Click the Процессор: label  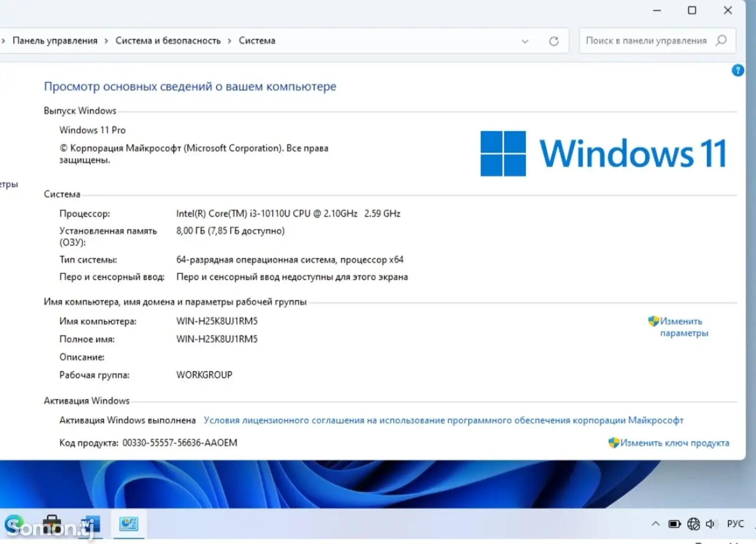[x=85, y=214]
